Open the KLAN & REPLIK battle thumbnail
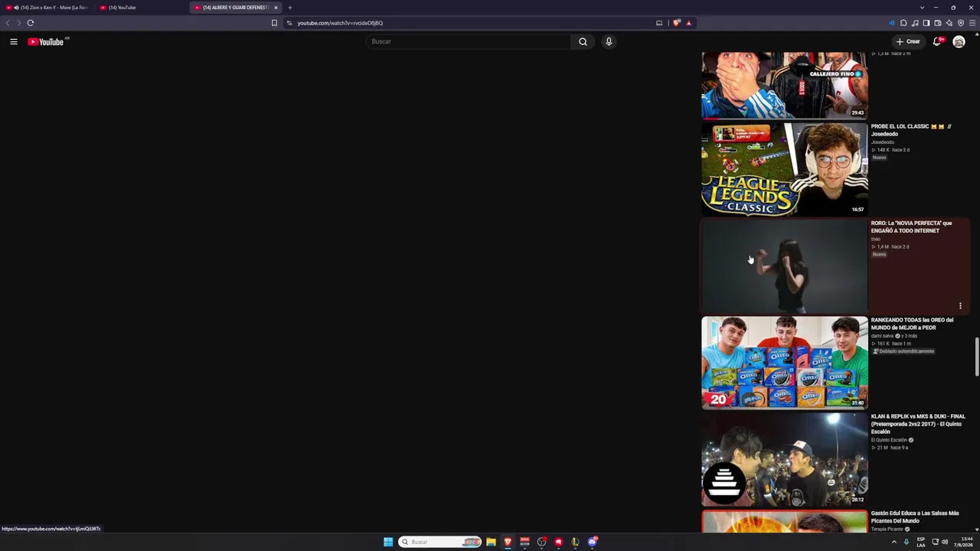 coord(785,460)
